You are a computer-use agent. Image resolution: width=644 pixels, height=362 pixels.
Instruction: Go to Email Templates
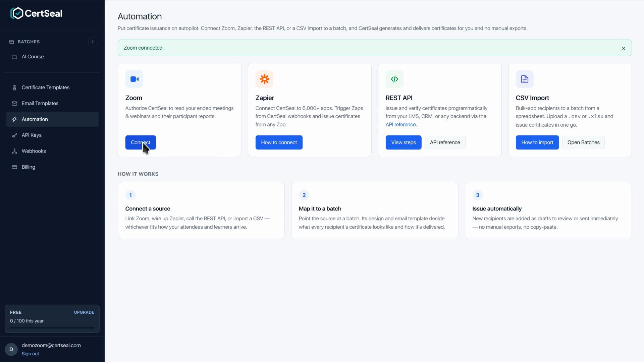click(x=52, y=103)
